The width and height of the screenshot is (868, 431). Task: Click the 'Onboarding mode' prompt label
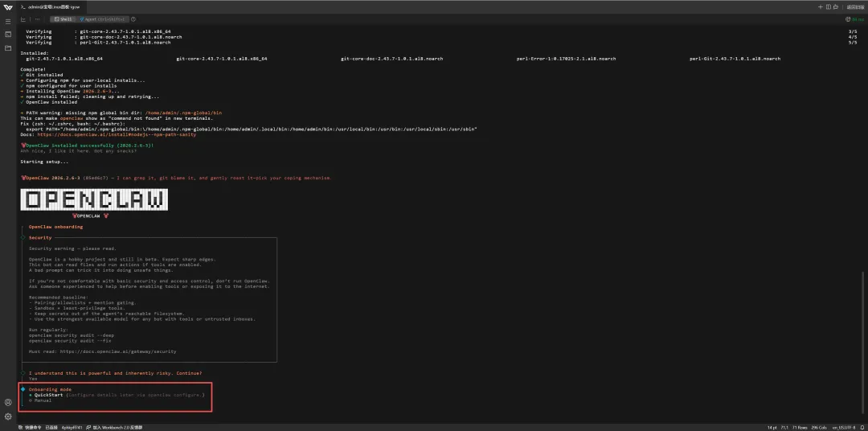pyautogui.click(x=51, y=389)
